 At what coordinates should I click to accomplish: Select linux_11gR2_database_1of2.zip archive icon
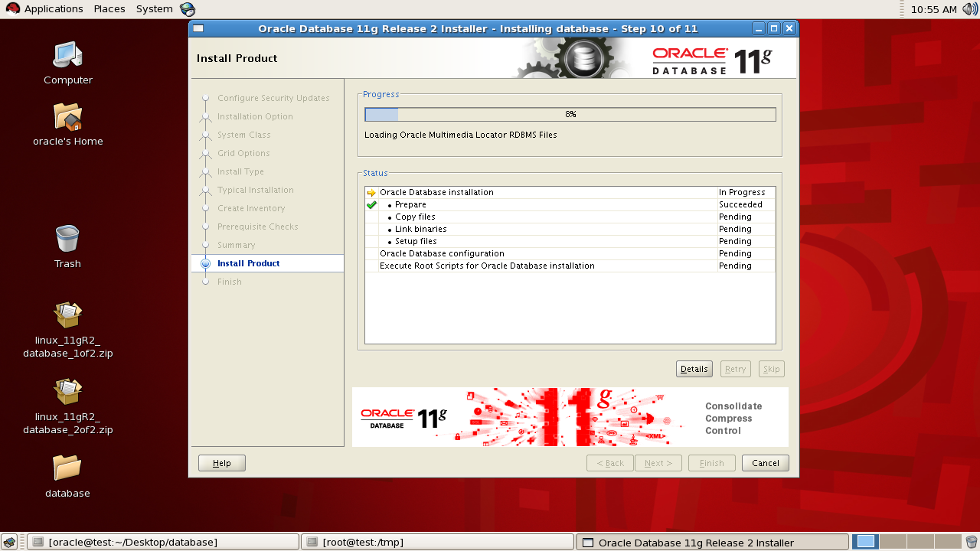(67, 315)
